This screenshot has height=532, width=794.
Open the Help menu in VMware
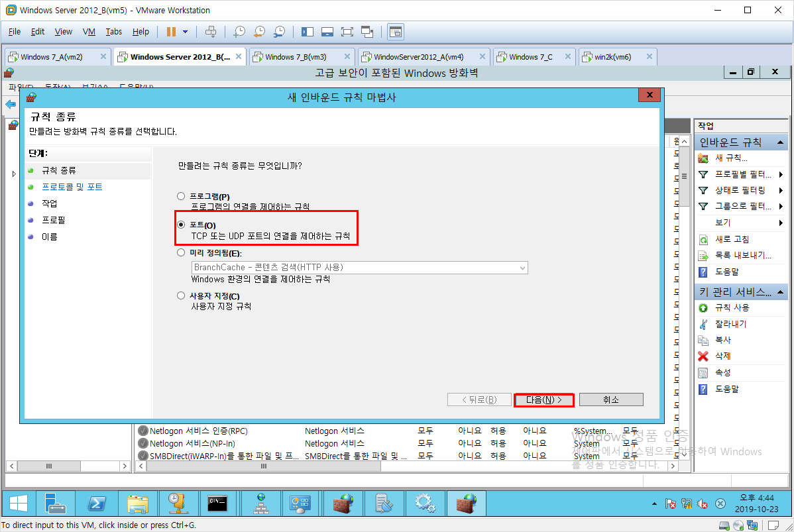141,32
